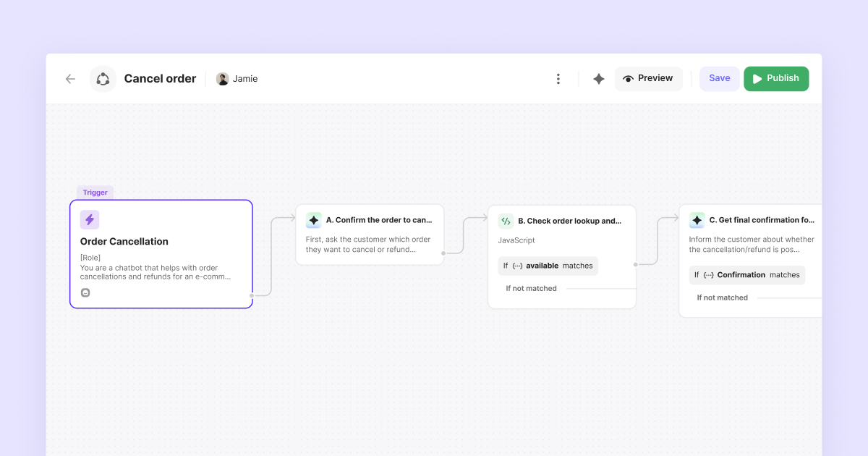This screenshot has width=868, height=456.
Task: Click the Cancel order workflow title
Action: pos(160,79)
